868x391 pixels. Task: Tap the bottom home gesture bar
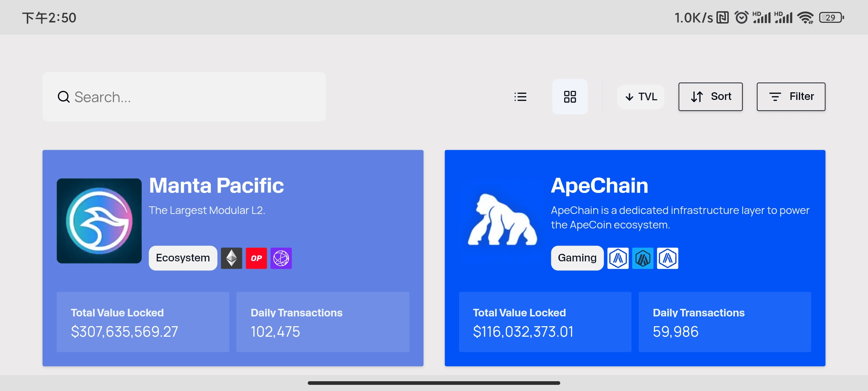434,383
